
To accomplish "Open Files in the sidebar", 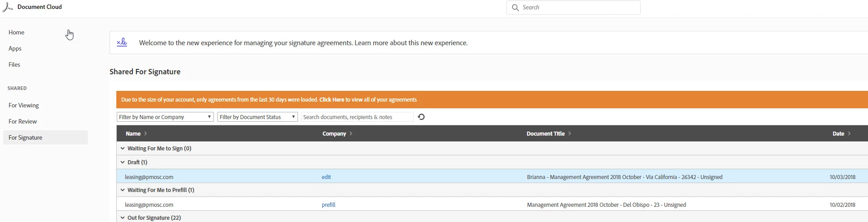I will coord(14,64).
